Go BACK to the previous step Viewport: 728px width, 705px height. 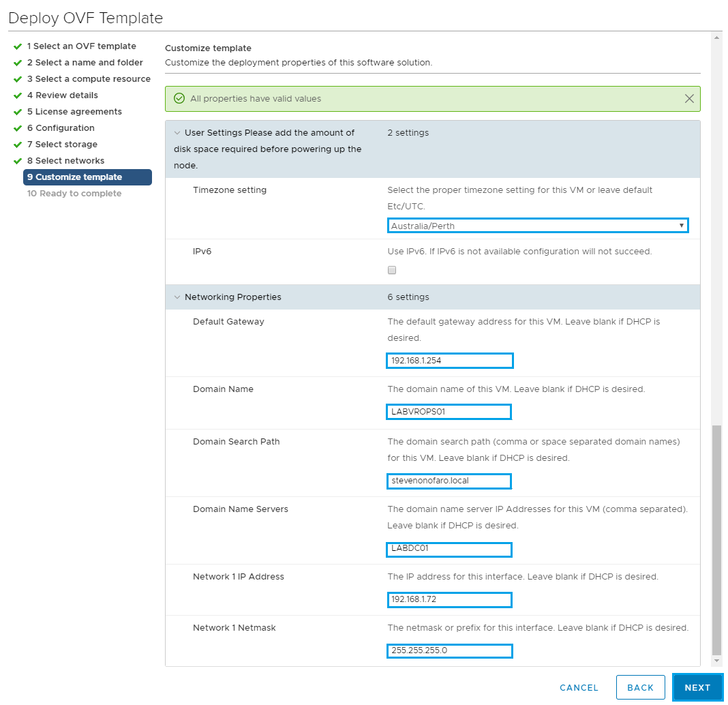[x=640, y=687]
